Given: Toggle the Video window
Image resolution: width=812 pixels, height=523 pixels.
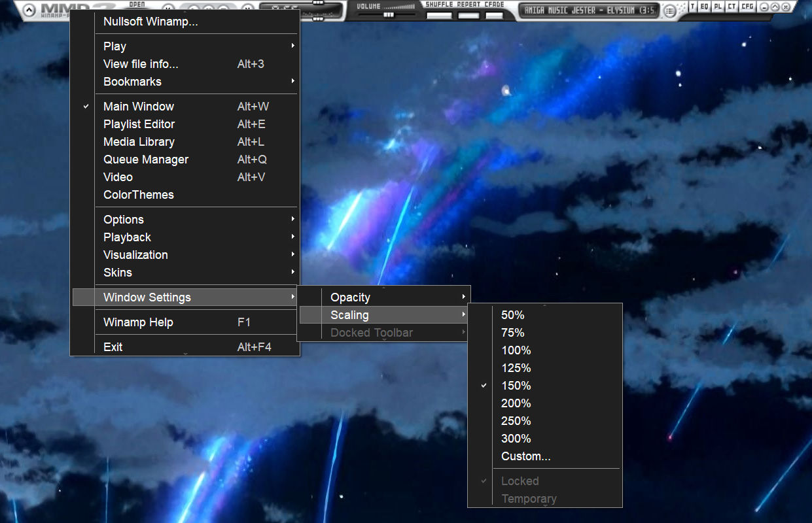Looking at the screenshot, I should [x=185, y=177].
